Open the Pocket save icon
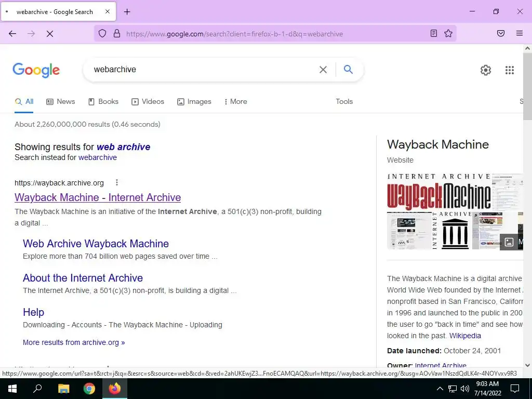The height and width of the screenshot is (399, 532). (x=501, y=33)
